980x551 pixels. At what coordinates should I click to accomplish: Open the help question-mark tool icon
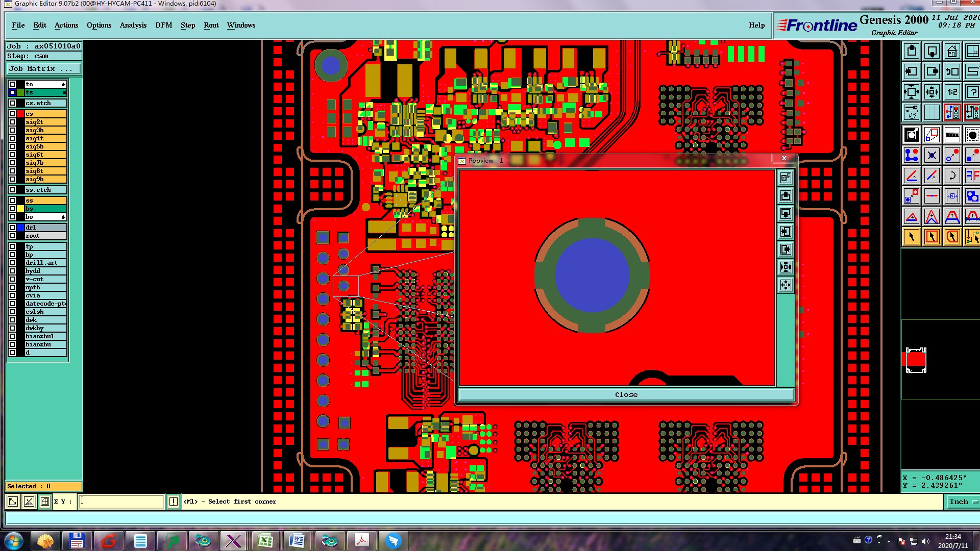pos(972,92)
